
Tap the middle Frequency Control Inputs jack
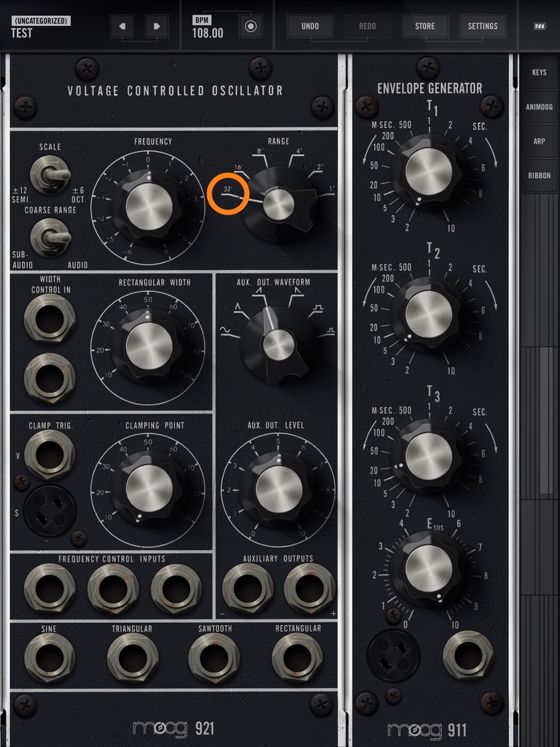point(113,589)
